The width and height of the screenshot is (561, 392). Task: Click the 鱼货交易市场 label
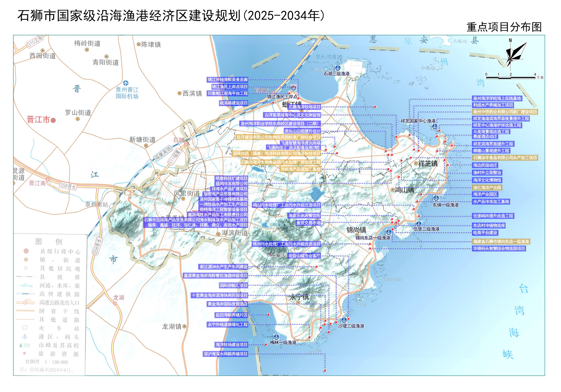coord(308,223)
